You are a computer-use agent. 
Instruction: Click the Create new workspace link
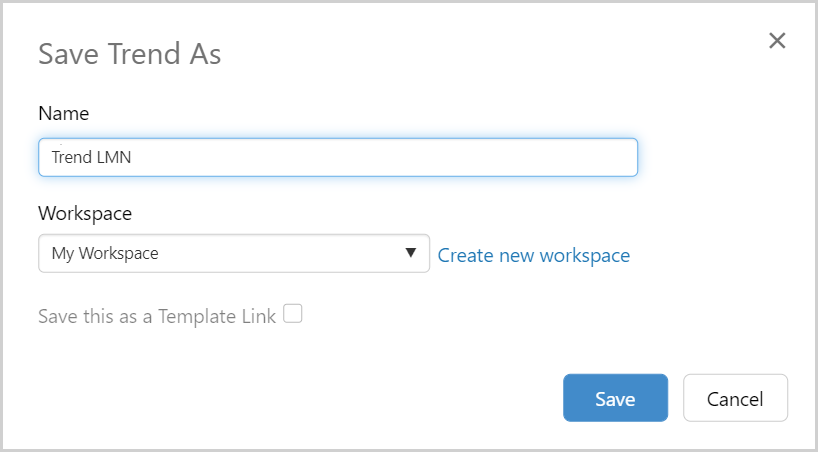534,255
